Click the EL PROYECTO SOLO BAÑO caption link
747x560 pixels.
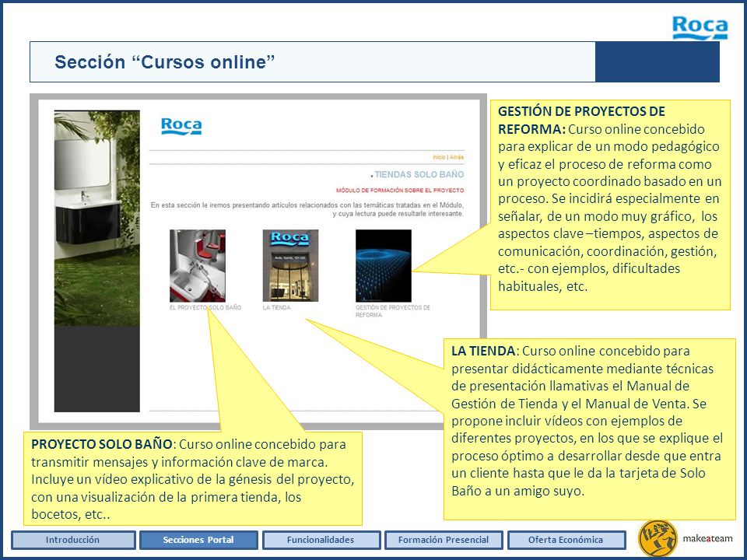point(205,308)
